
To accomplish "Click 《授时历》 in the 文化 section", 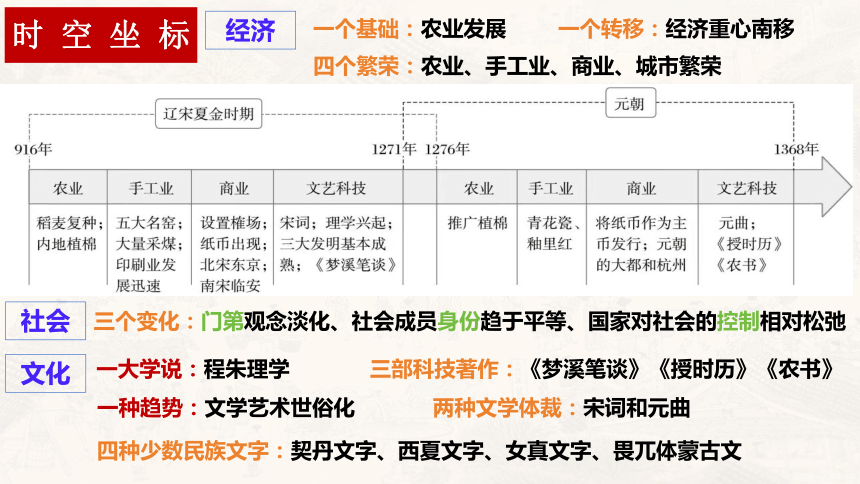I will 702,369.
